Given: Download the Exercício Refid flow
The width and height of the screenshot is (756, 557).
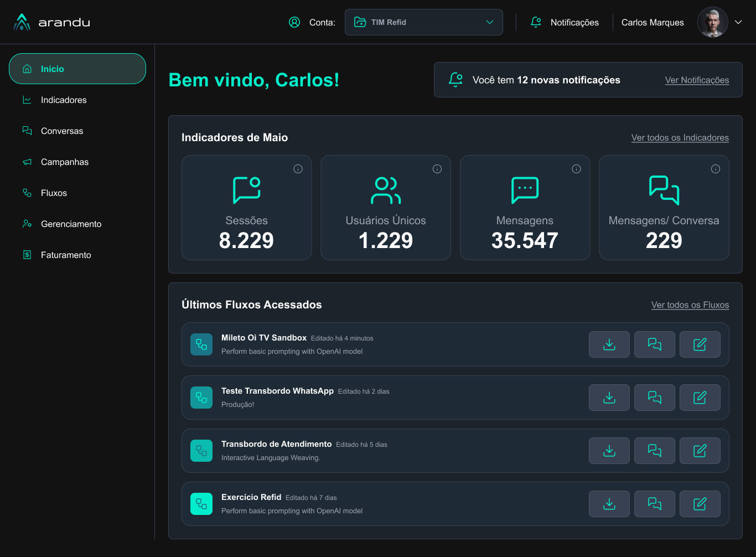Looking at the screenshot, I should pos(609,503).
